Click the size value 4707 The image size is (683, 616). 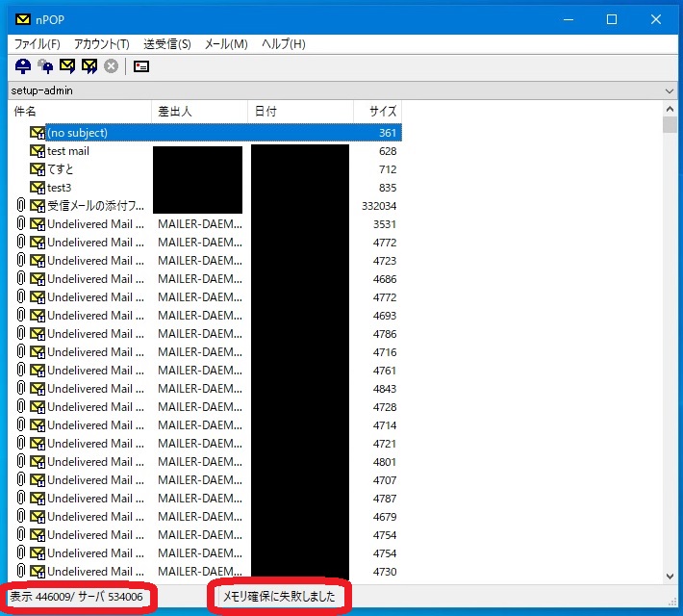[385, 480]
